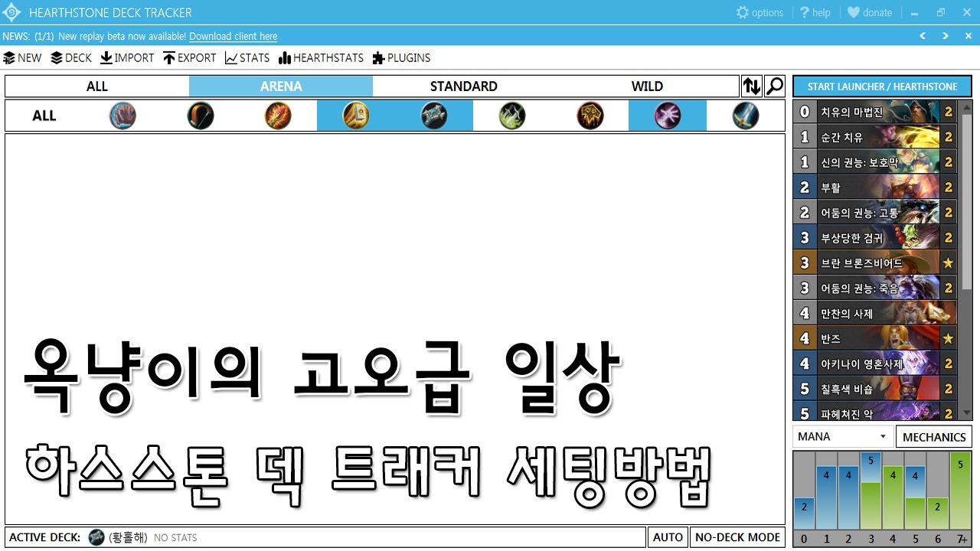Image resolution: width=980 pixels, height=551 pixels.
Task: Open the DECK menu
Action: point(71,58)
